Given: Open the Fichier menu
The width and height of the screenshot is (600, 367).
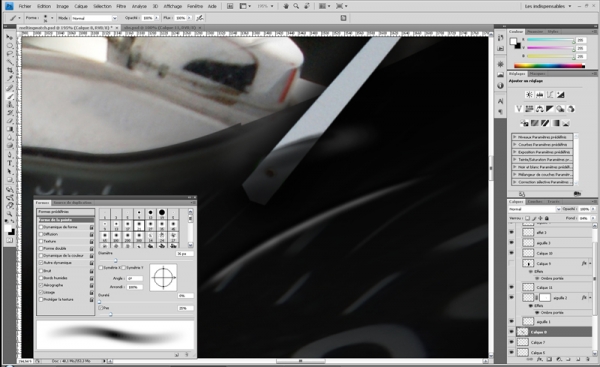Looking at the screenshot, I should coord(25,6).
